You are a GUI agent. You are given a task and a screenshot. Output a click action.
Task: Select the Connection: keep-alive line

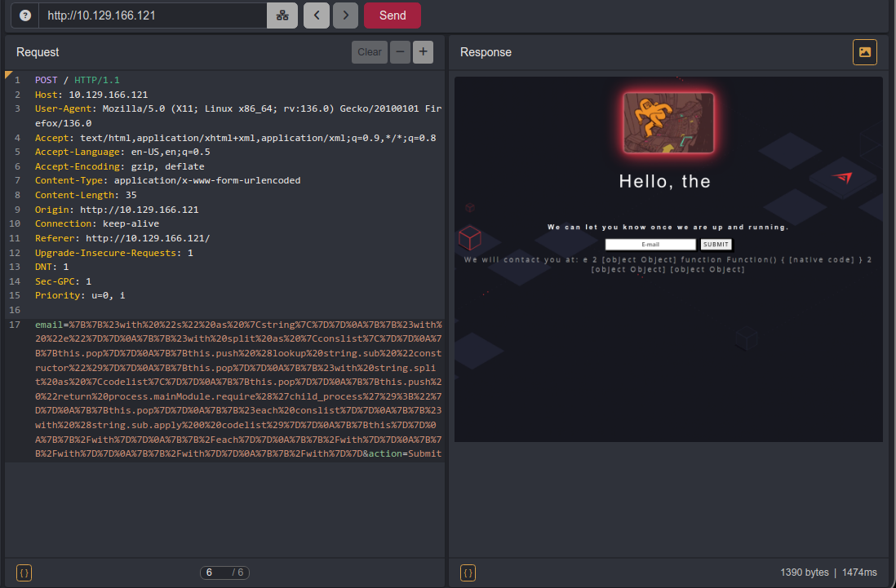click(97, 223)
